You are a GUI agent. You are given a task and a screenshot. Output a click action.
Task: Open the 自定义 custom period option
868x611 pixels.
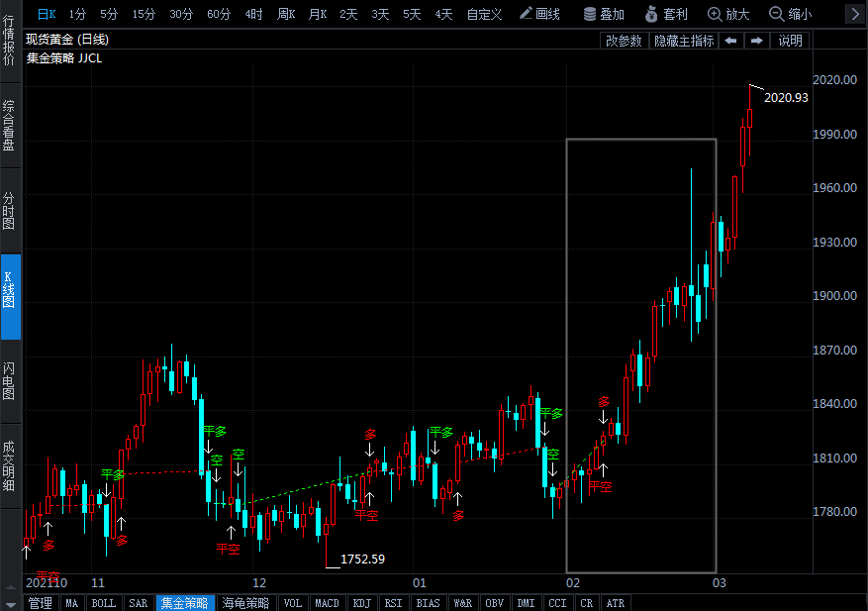(x=484, y=14)
